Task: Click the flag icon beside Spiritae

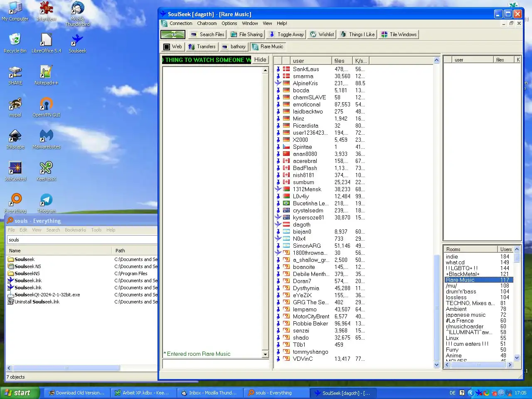Action: coord(286,147)
